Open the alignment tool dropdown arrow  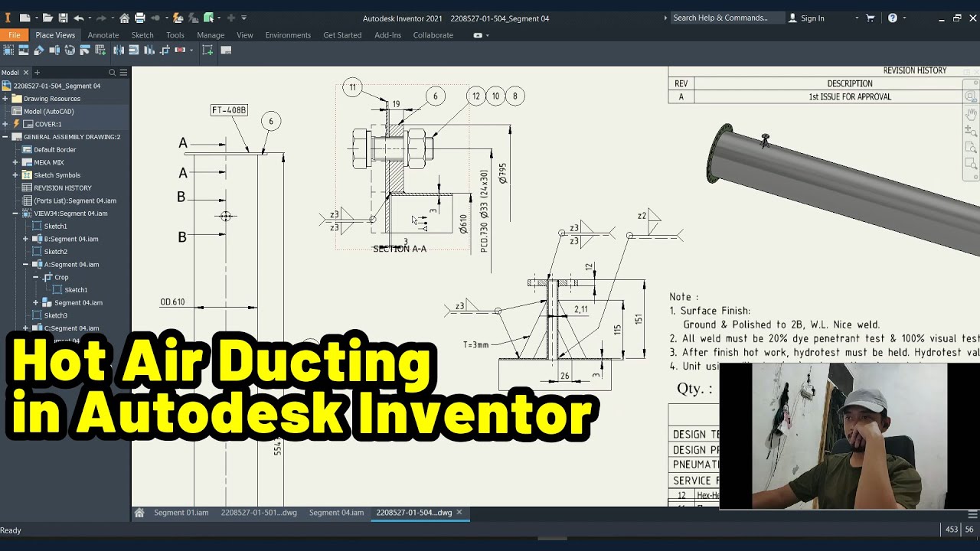(191, 50)
